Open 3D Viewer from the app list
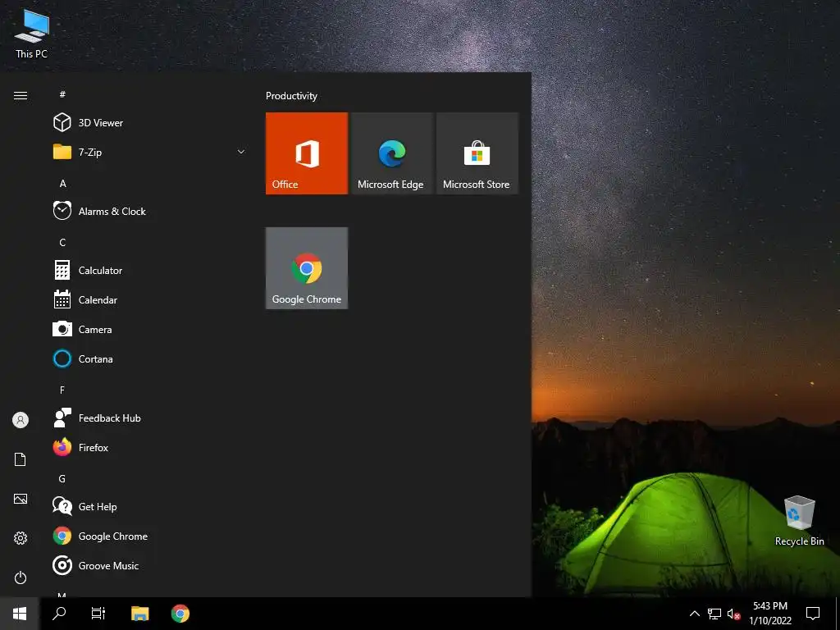840x630 pixels. (150, 123)
